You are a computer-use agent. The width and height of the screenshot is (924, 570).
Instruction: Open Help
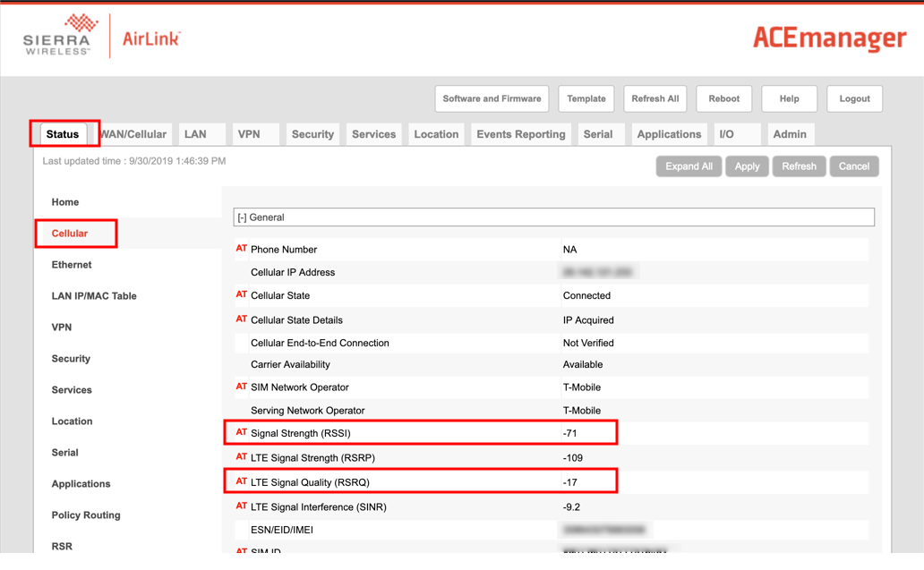[790, 99]
